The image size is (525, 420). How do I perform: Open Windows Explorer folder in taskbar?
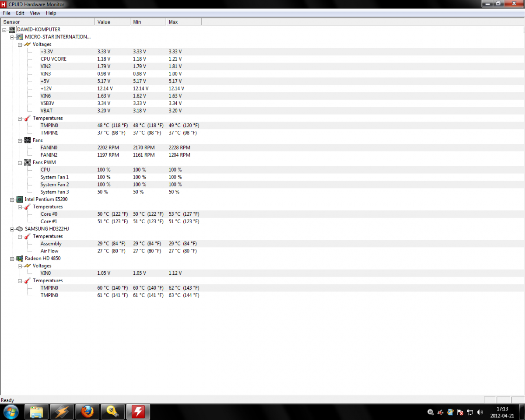point(36,412)
